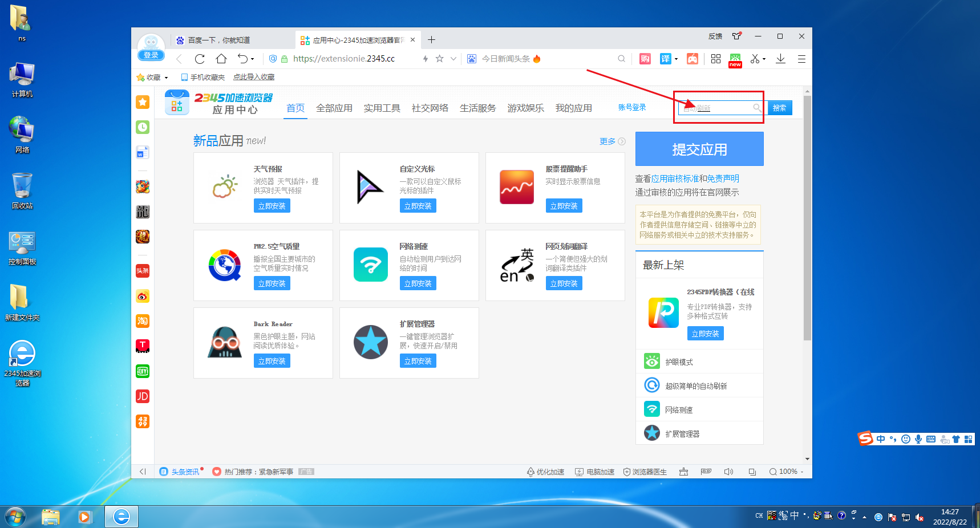Open Taobao icon in the sidebar

coord(143,321)
